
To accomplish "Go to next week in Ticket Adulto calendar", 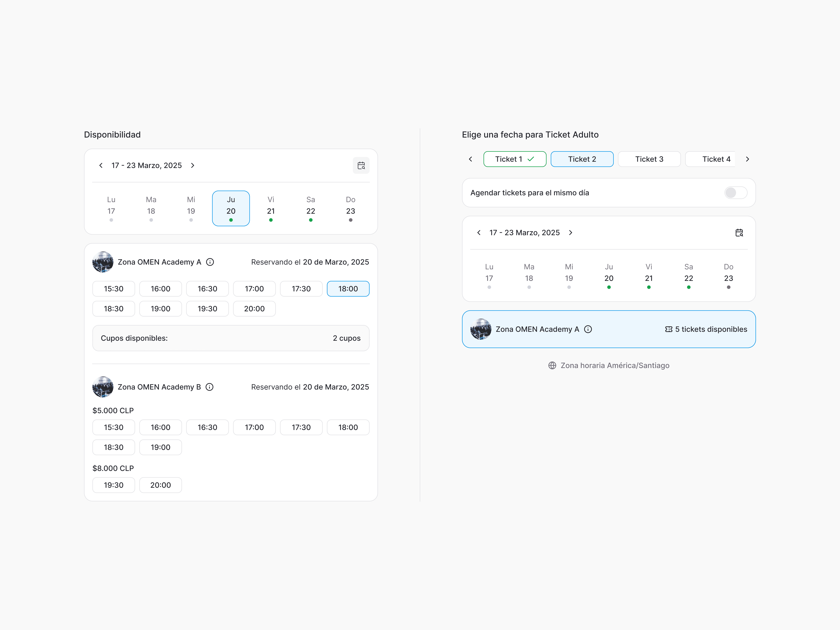I will (x=570, y=233).
